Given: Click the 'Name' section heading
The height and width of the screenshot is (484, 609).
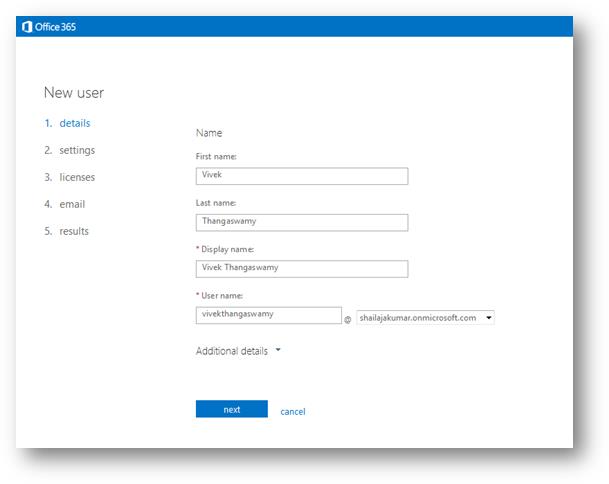Looking at the screenshot, I should click(x=209, y=133).
